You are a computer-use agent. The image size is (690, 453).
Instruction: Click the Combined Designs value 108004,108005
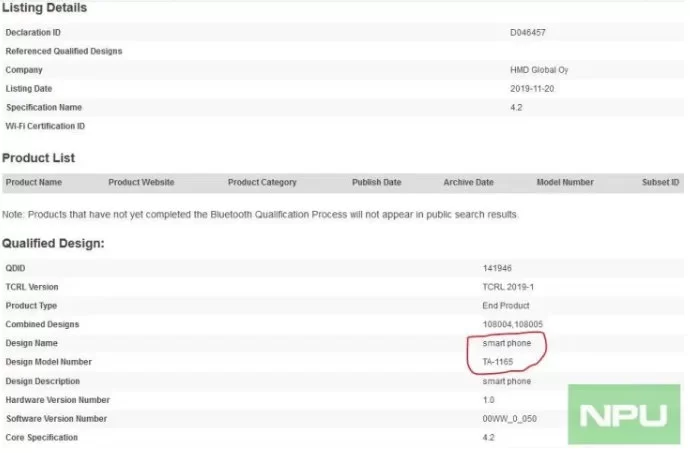[x=514, y=325]
